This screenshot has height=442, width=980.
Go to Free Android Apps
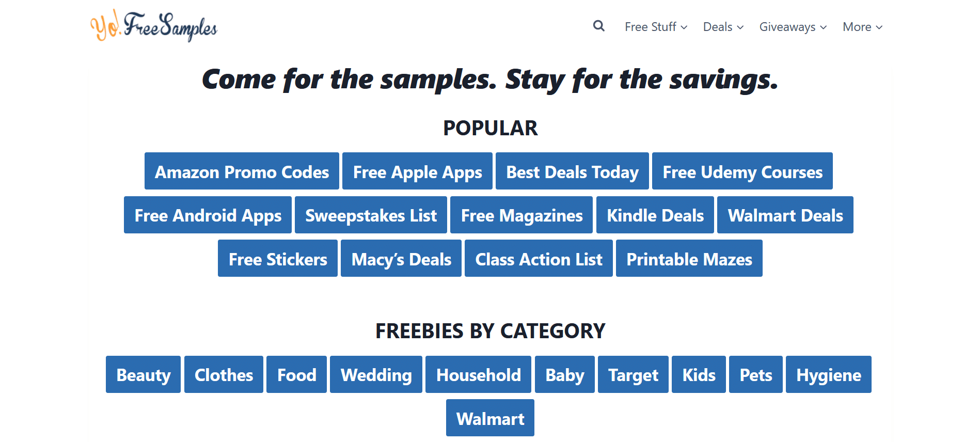(x=208, y=215)
